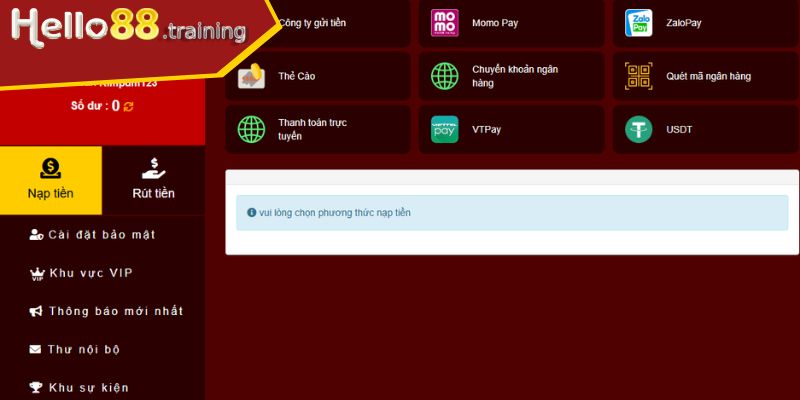
Task: Click the user lock icon beside Cài đặt bảo mật
Action: 36,235
